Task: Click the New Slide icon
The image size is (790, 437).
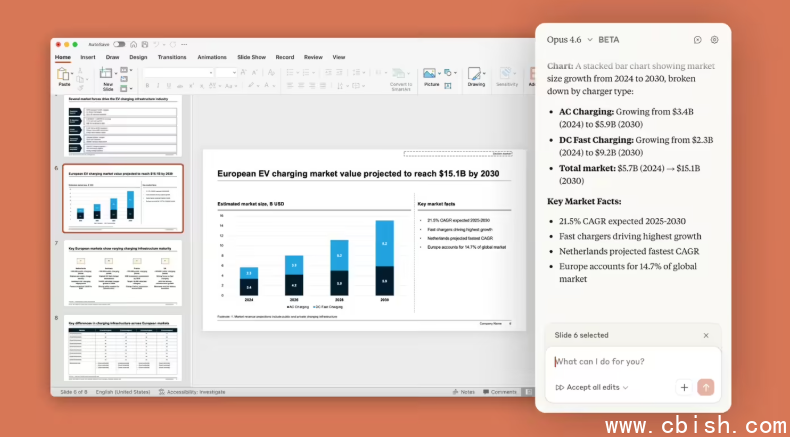Action: pyautogui.click(x=107, y=76)
